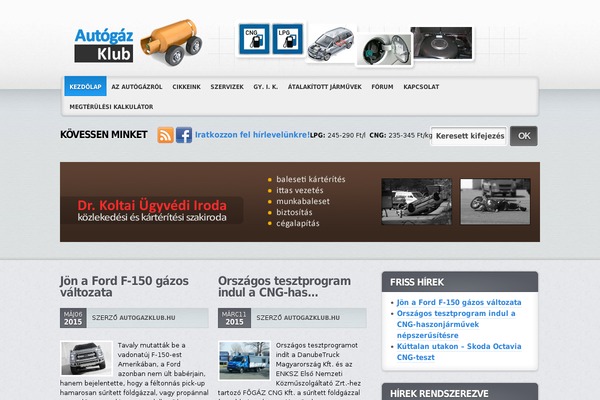
Task: Click sidebar link Országos tesztprogram indul a CNG-haszonjárművek
Action: tap(456, 324)
